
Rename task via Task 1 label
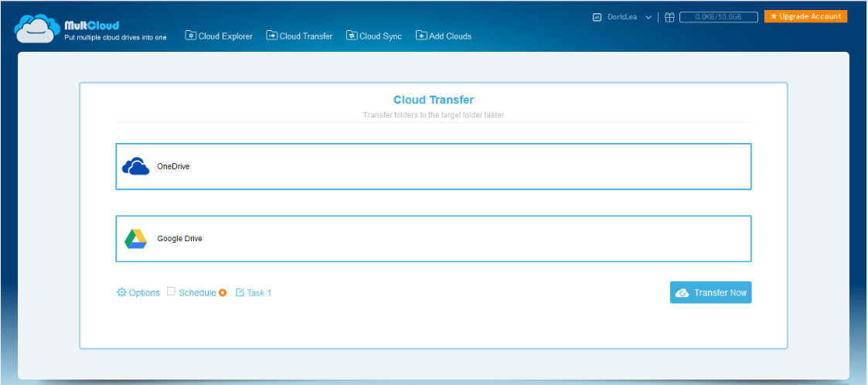click(259, 292)
